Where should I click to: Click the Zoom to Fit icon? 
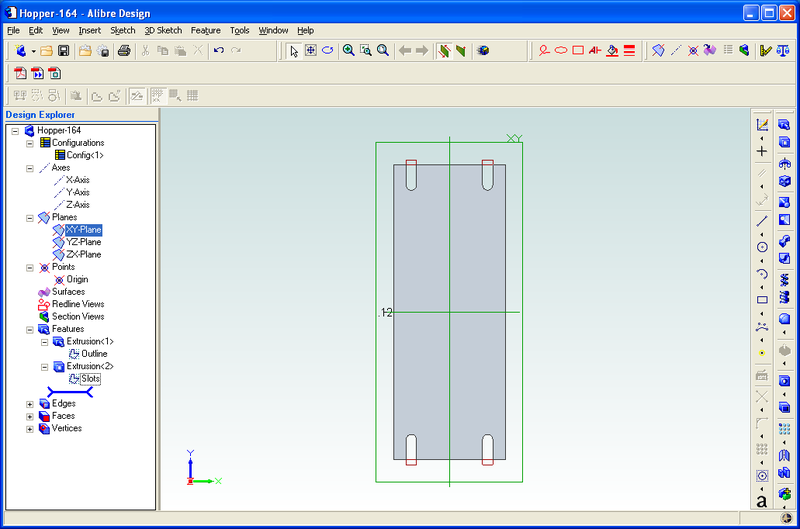point(383,50)
